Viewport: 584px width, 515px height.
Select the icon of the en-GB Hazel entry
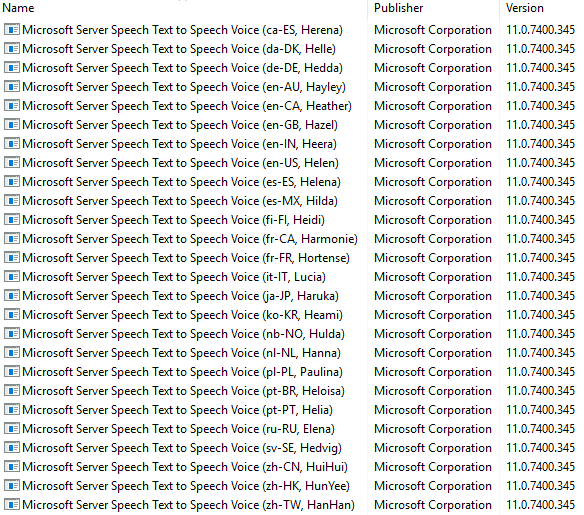[x=12, y=124]
